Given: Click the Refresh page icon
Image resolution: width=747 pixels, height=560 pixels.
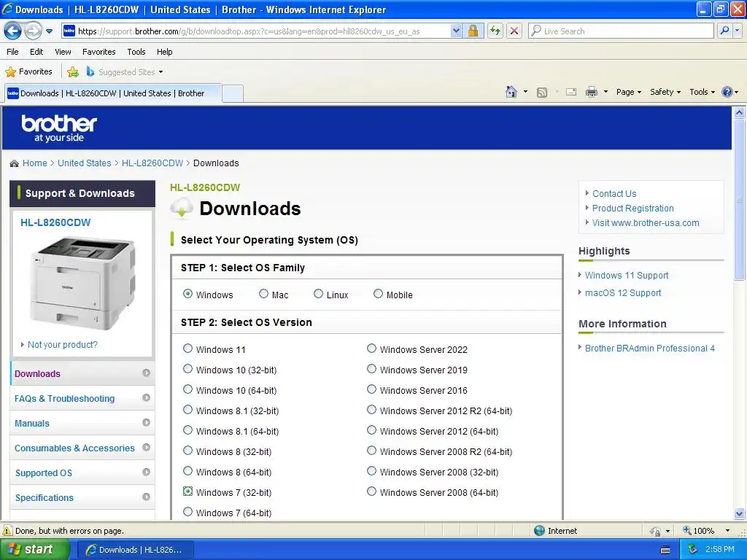Looking at the screenshot, I should pos(495,31).
